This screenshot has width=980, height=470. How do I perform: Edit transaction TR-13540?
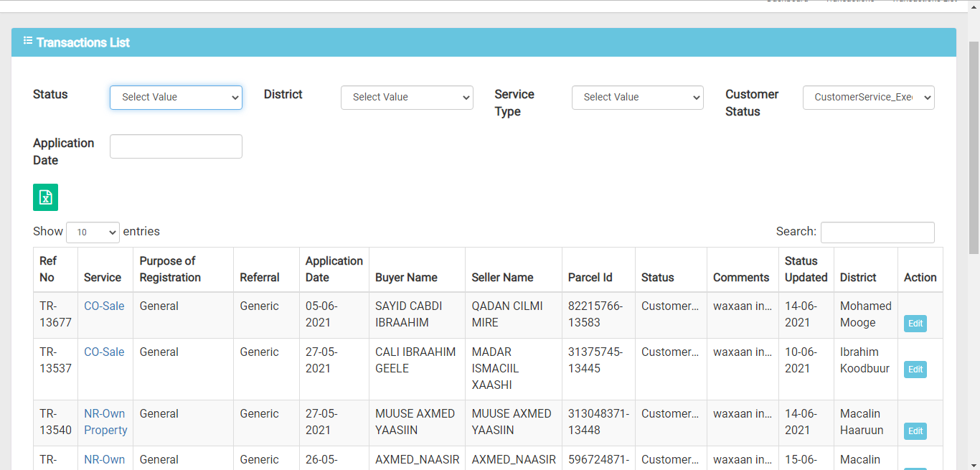click(915, 431)
